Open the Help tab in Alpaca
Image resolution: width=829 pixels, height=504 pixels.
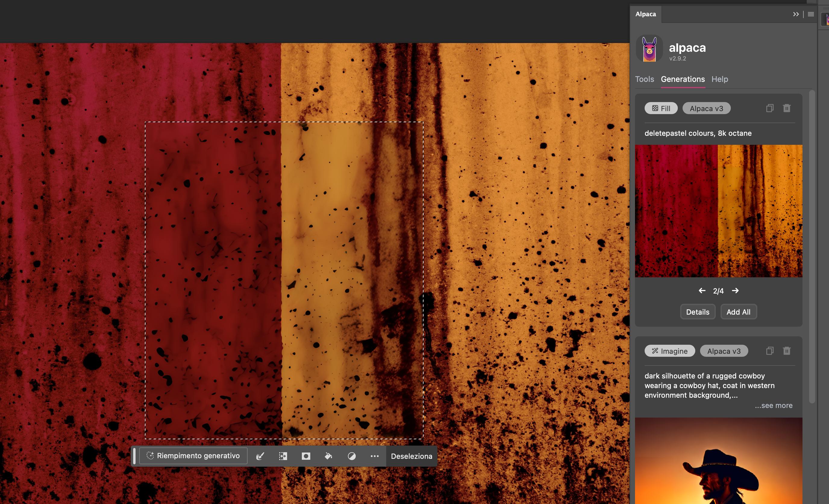point(719,79)
